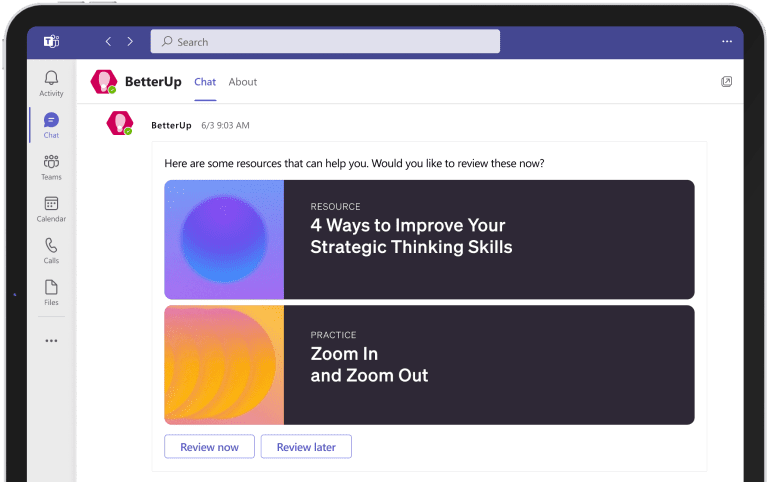Show more apps via sidebar ellipsis
The height and width of the screenshot is (482, 768).
point(51,341)
